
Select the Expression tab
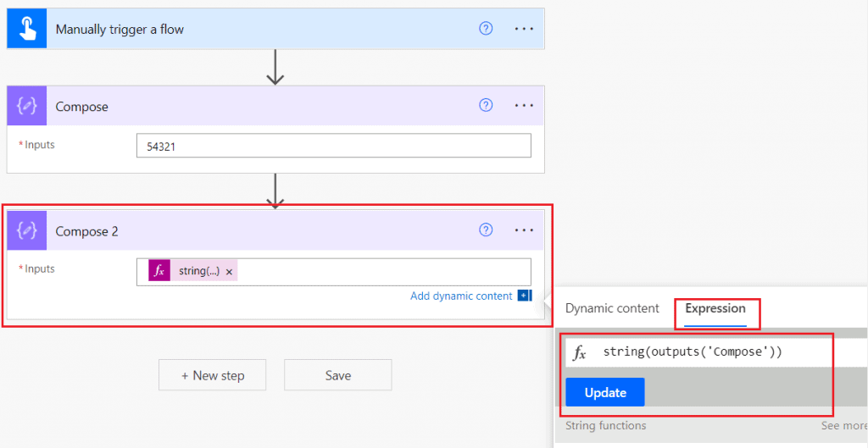coord(715,308)
